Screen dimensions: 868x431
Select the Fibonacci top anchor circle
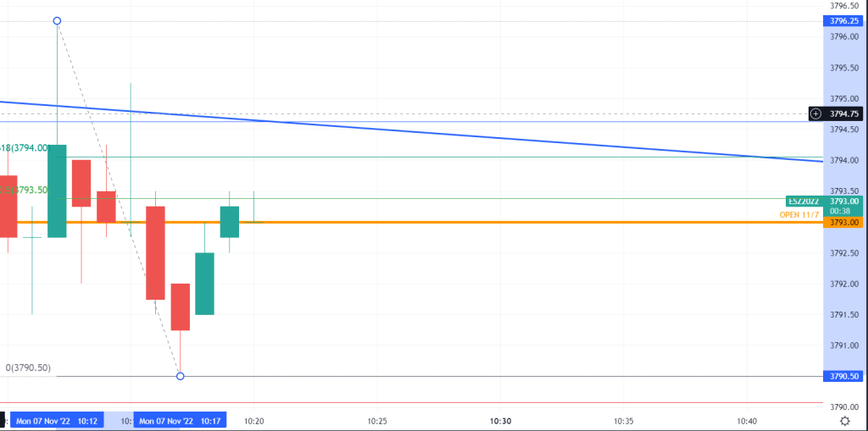[x=57, y=20]
